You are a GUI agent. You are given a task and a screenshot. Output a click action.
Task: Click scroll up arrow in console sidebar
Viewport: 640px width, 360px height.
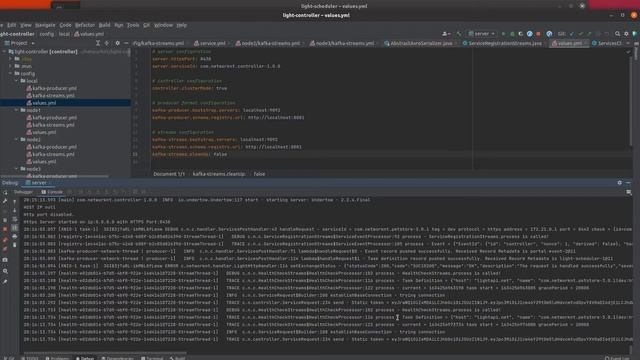click(15, 202)
